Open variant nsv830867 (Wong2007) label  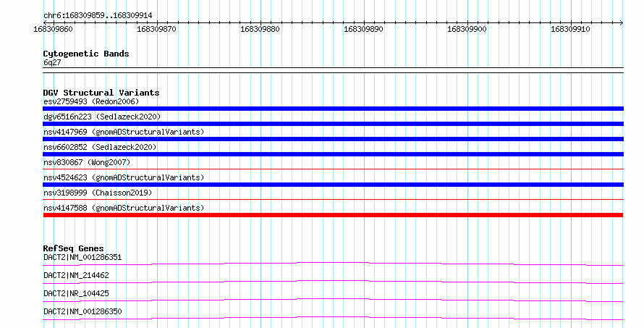click(x=87, y=162)
